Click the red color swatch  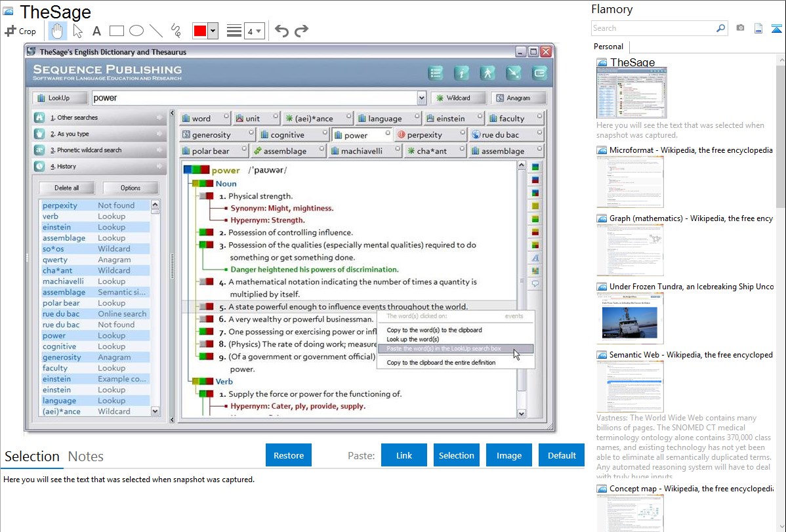click(199, 31)
